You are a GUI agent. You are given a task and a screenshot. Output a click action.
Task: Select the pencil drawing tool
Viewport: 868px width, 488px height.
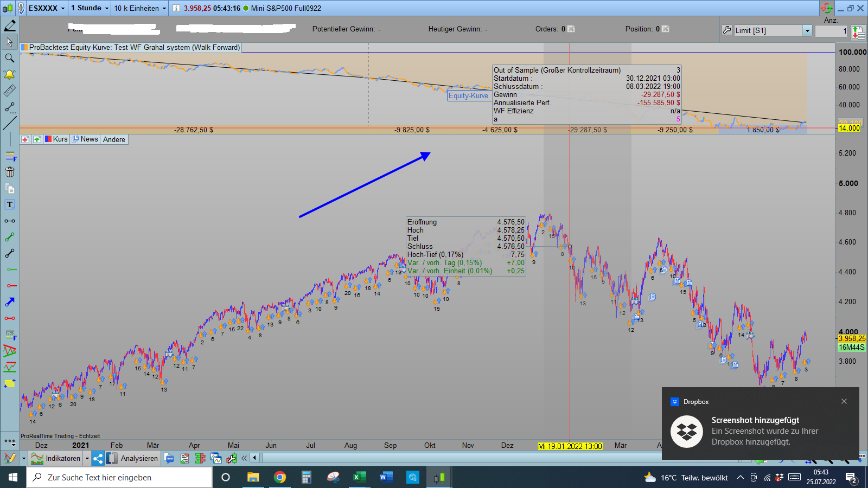click(x=10, y=25)
